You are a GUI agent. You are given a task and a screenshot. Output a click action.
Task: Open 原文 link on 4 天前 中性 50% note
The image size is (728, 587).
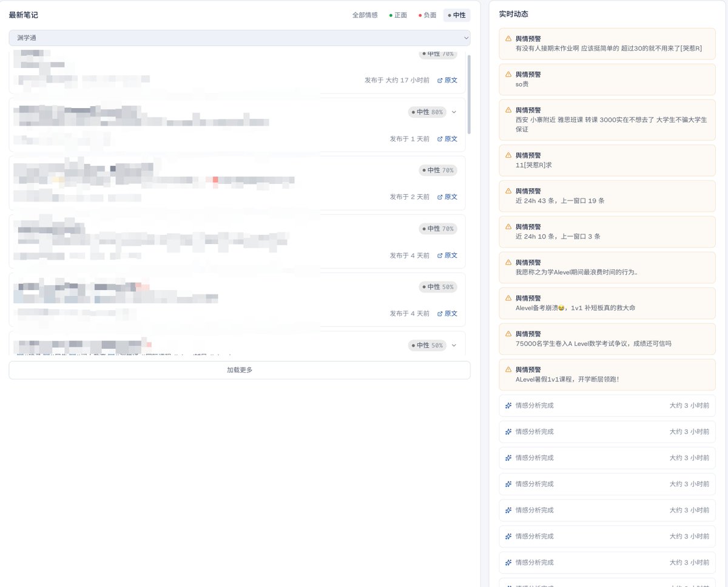pos(447,314)
